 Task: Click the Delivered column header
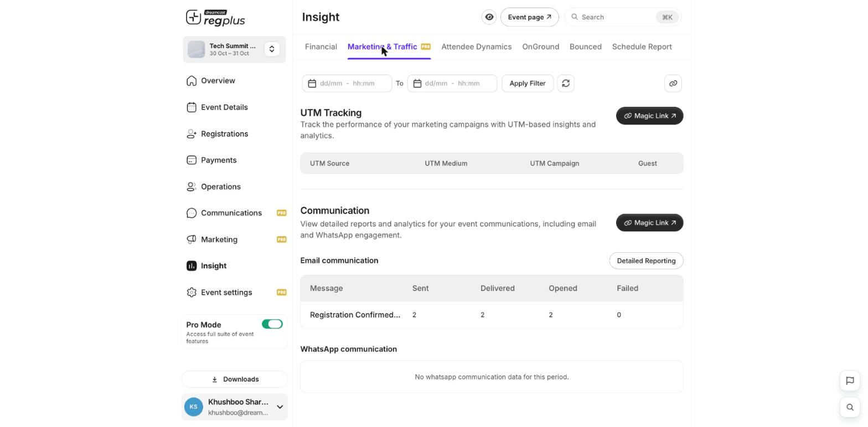point(498,289)
